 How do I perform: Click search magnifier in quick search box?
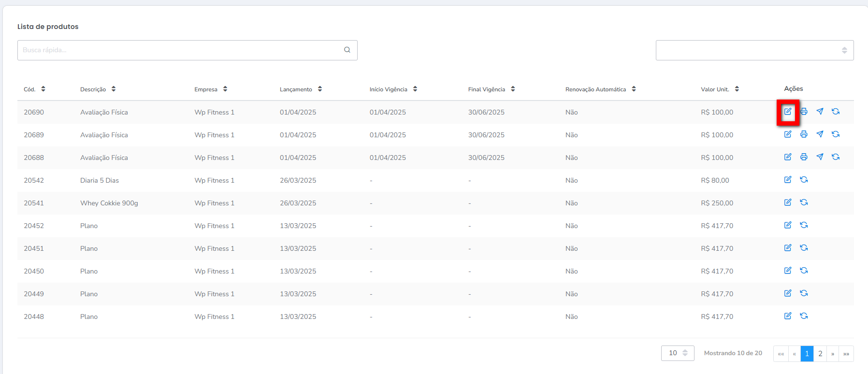tap(347, 50)
